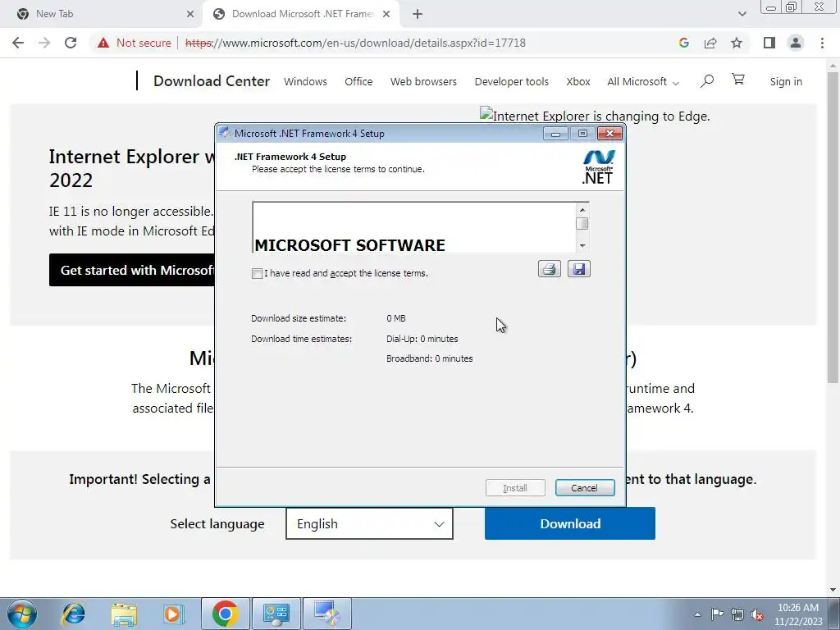Bookmark this page with star icon
Screen dimensions: 840x630
coord(737,43)
